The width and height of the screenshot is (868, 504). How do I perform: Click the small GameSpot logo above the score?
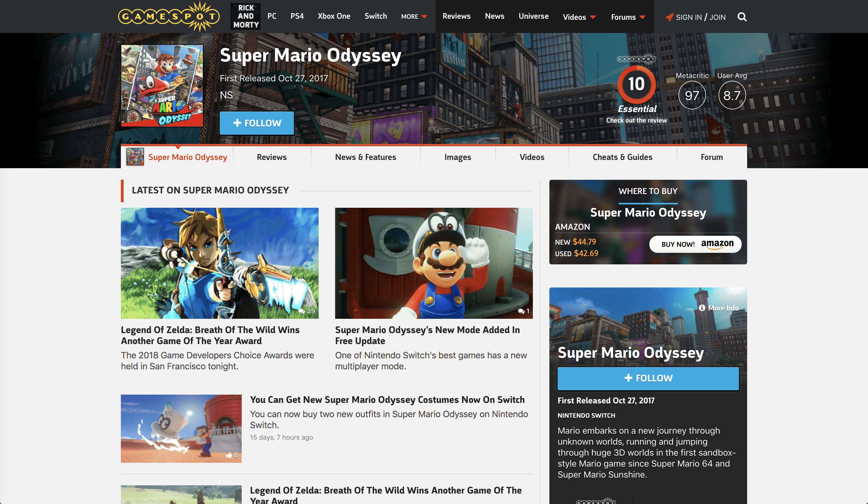636,59
